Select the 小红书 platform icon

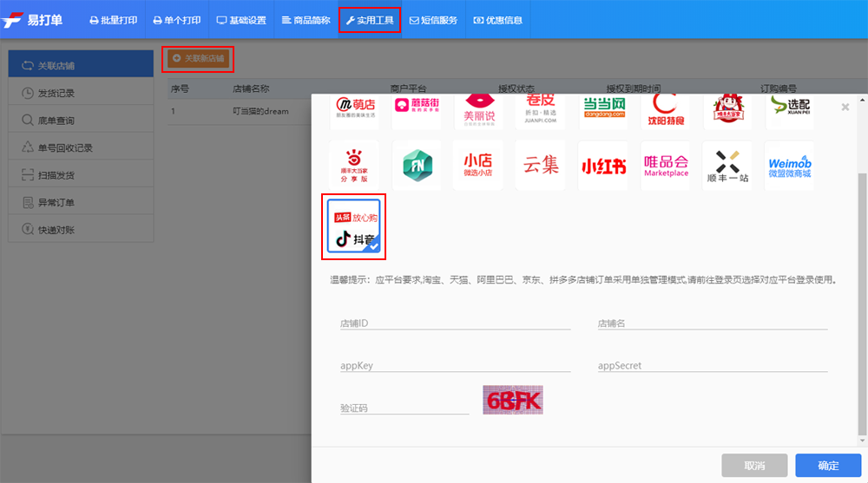pyautogui.click(x=603, y=166)
